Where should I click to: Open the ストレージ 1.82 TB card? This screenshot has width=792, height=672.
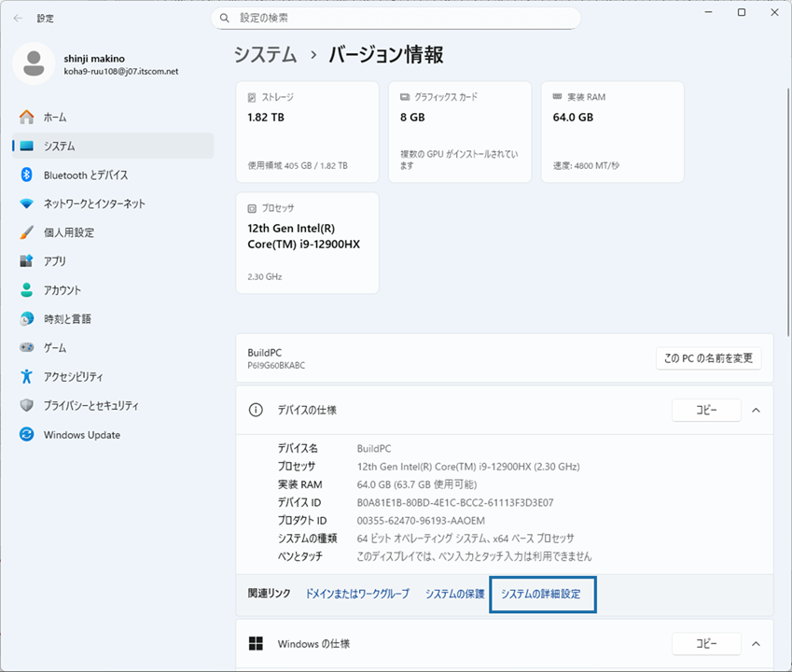click(x=307, y=132)
